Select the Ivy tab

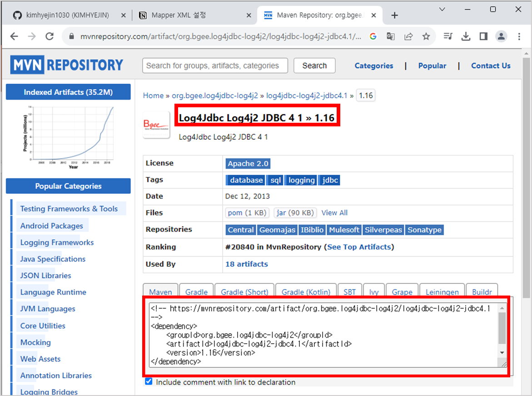373,291
